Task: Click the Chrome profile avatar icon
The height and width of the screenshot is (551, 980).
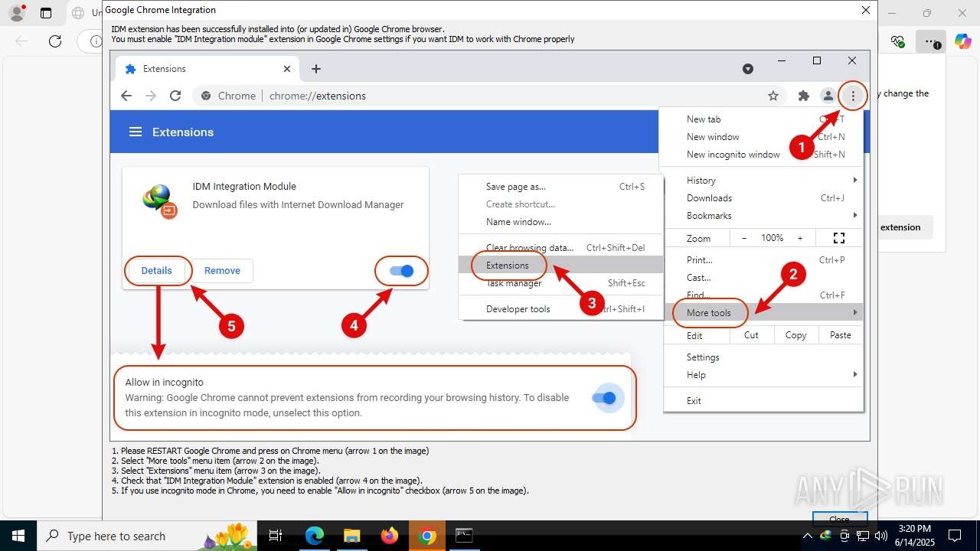Action: point(828,96)
